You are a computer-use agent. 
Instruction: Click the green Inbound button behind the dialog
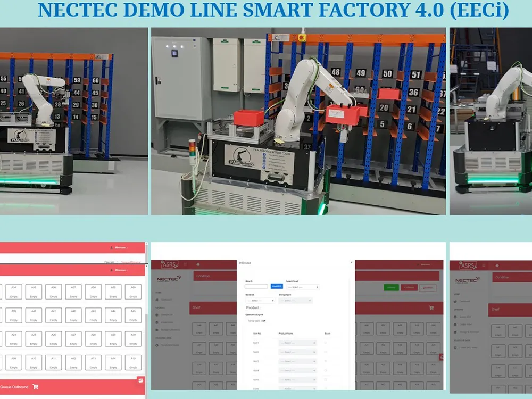391,288
